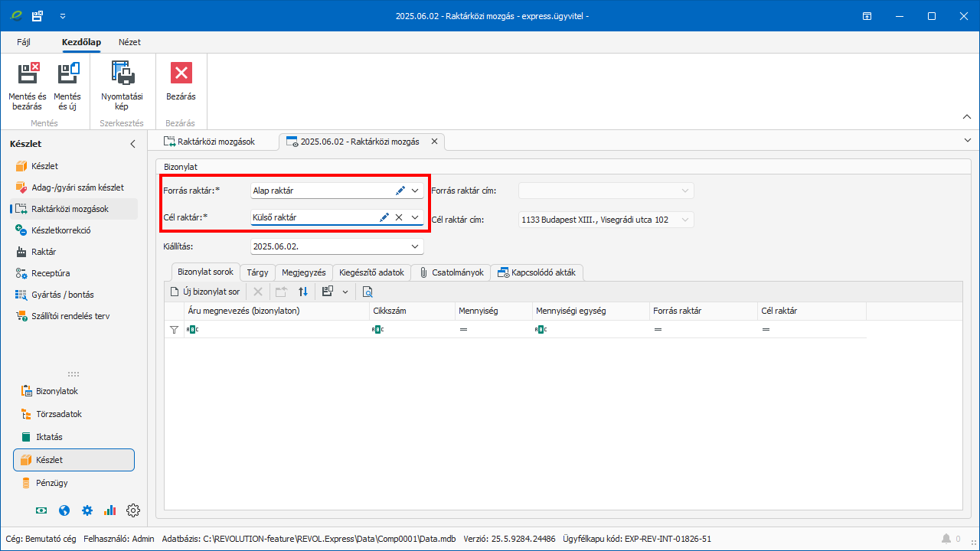Open Raktár in the sidebar list
980x551 pixels.
(x=73, y=252)
